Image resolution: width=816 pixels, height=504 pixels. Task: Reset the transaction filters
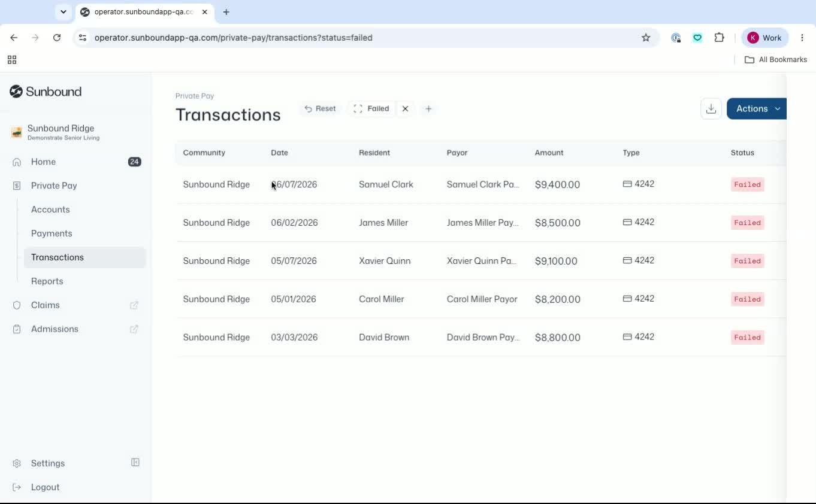320,109
